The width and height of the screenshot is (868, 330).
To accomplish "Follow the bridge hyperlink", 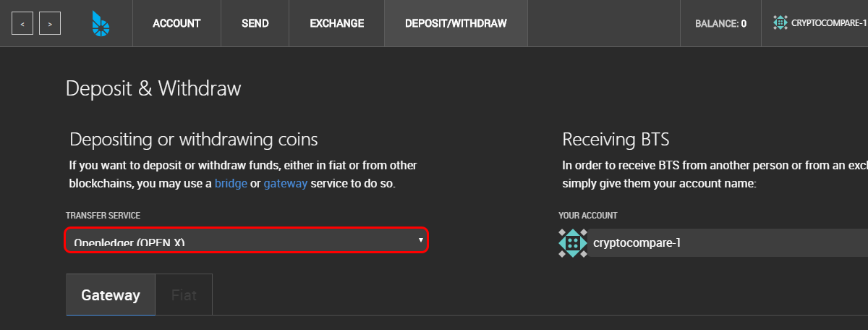I will click(231, 184).
